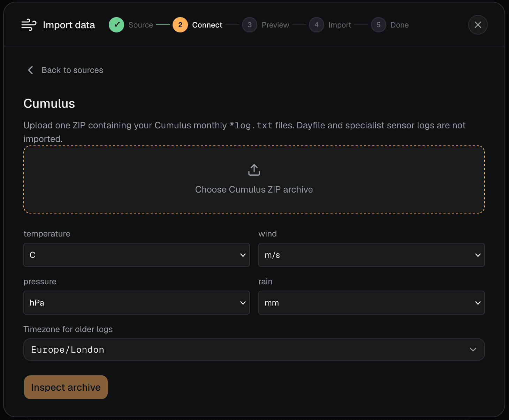This screenshot has height=420, width=509.
Task: Click the 'temperature' field label
Action: [x=47, y=234]
